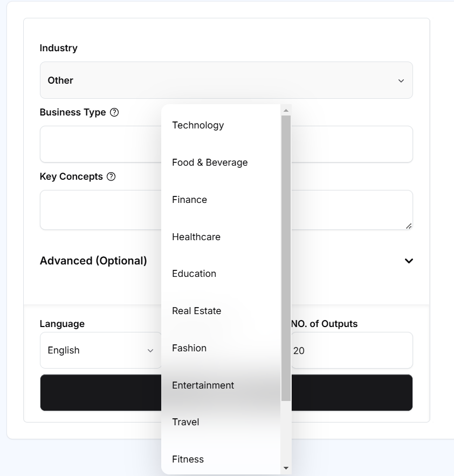This screenshot has height=476, width=454.
Task: Open the Language dropdown
Action: (101, 350)
